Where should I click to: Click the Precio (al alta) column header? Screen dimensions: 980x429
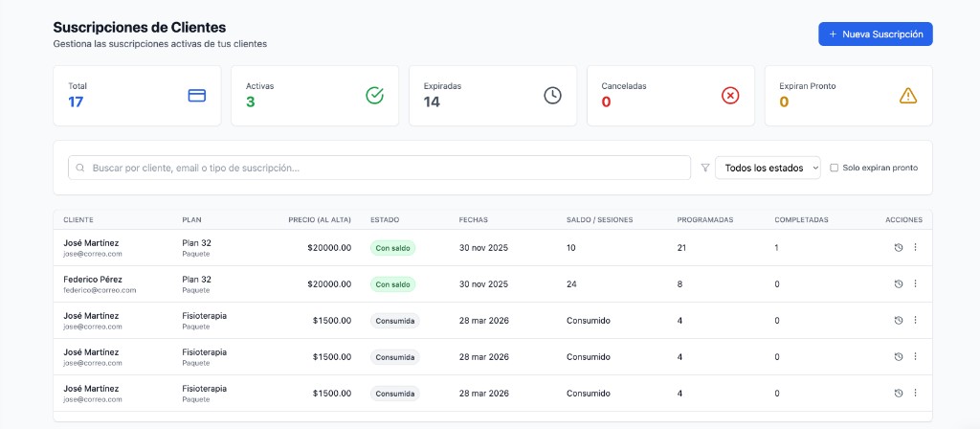pyautogui.click(x=319, y=219)
